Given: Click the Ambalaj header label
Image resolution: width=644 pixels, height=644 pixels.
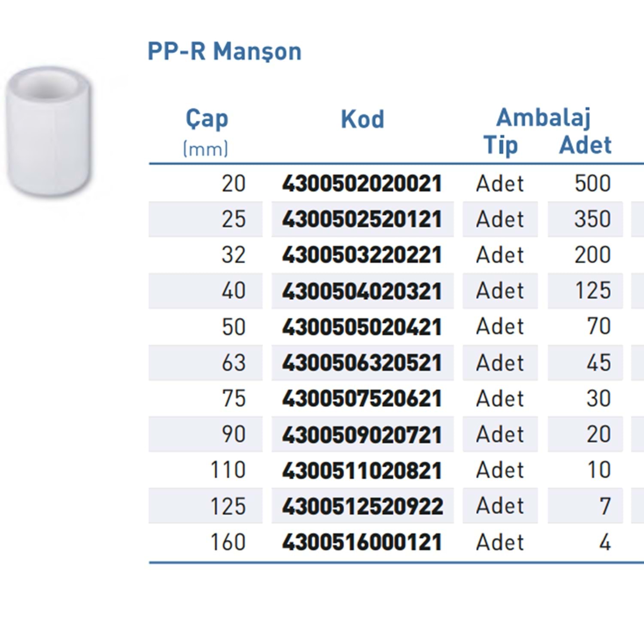Looking at the screenshot, I should point(544,118).
